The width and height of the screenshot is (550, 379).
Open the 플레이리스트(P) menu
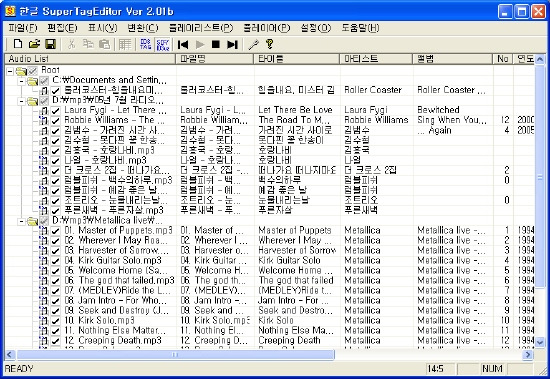click(201, 28)
